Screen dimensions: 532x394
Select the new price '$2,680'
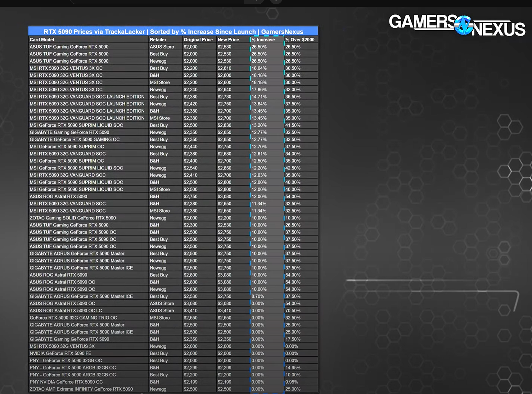[224, 154]
